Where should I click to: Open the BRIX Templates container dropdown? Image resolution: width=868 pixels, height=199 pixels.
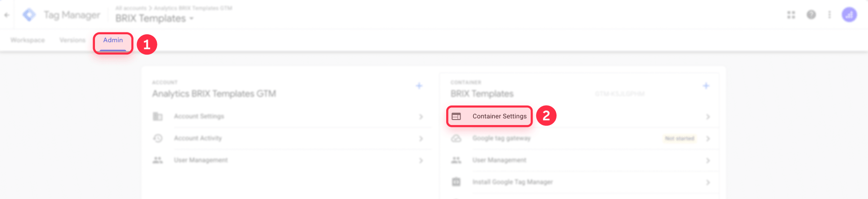coord(154,19)
